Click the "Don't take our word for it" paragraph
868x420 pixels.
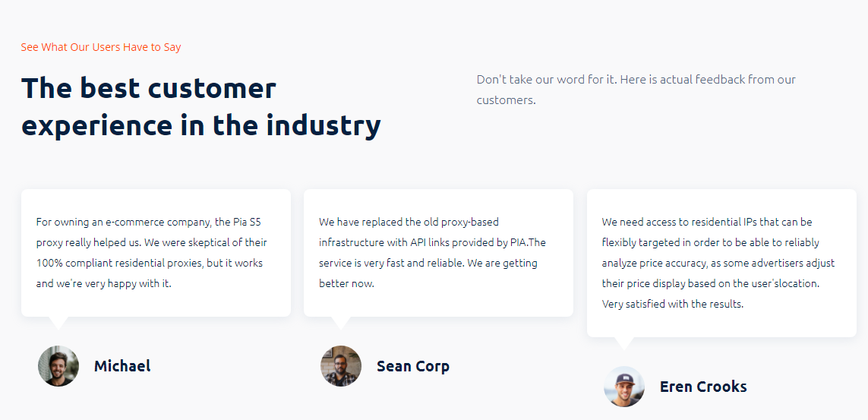click(x=636, y=90)
